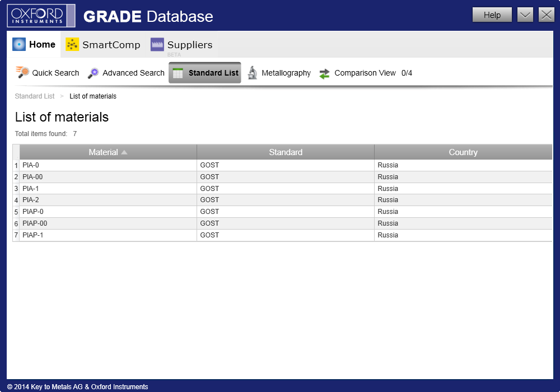Click the GRADE Database title
The image size is (560, 392).
coord(148,16)
